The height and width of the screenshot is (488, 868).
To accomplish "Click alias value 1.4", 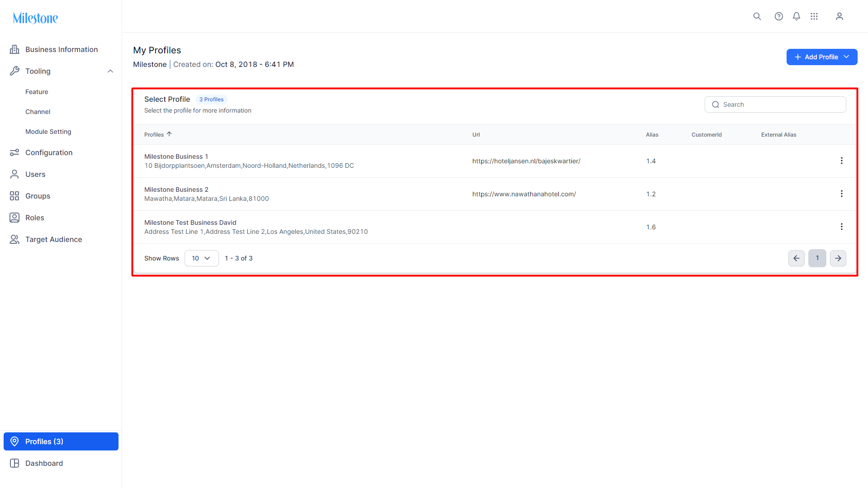I will [651, 161].
